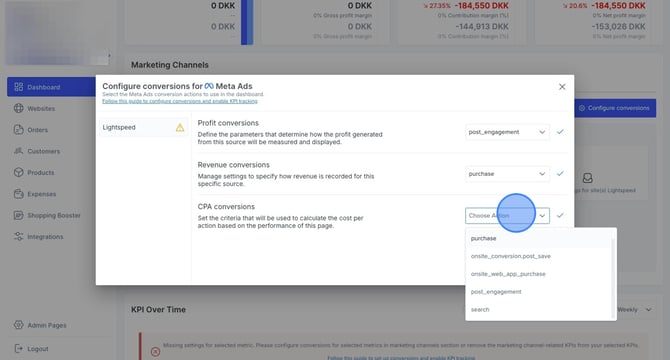Select the Lightspeed site tab

[x=143, y=127]
